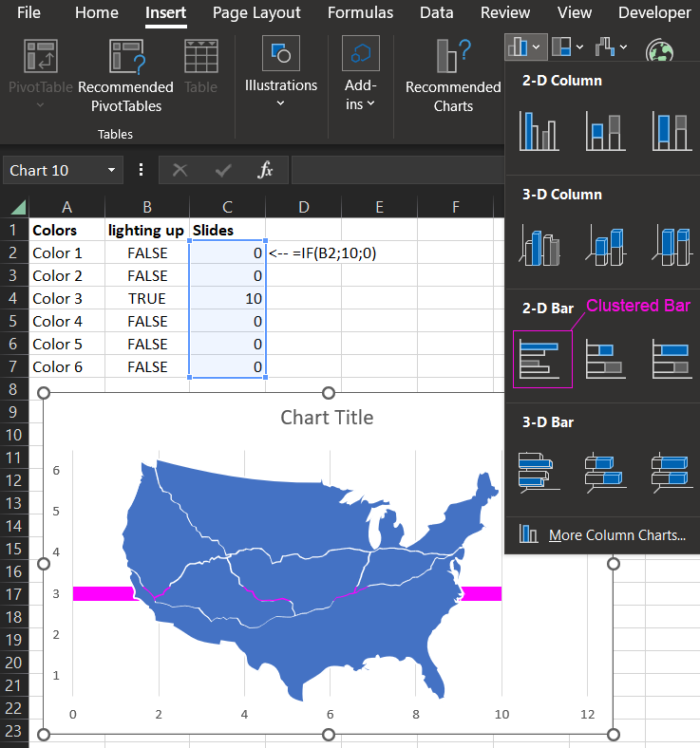Open More Column Charts link
Viewport: 700px width, 748px height.
click(x=616, y=535)
